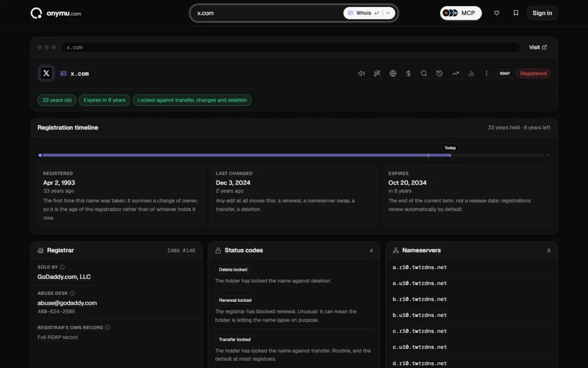This screenshot has width=588, height=368.
Task: Click nameserver a.u10.twtrdns.net
Action: (x=419, y=283)
